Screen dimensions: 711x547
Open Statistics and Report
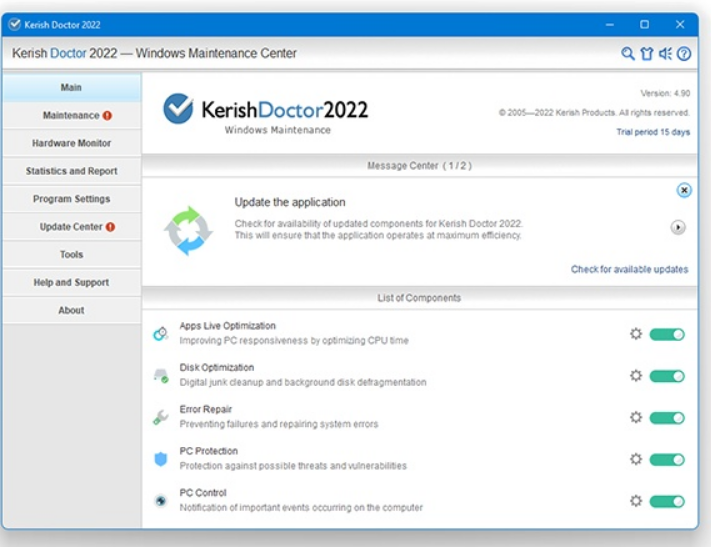(x=72, y=171)
